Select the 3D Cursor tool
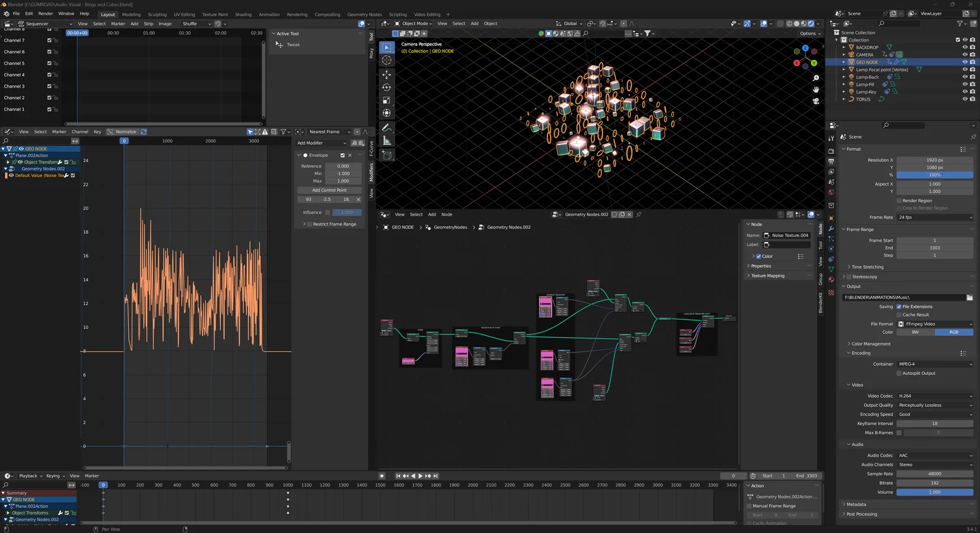Image resolution: width=980 pixels, height=533 pixels. 386,60
